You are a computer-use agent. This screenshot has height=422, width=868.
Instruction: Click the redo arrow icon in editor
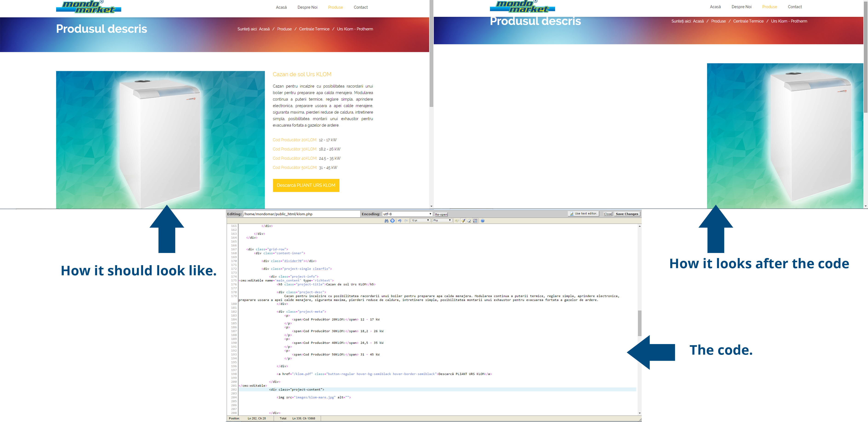coord(406,221)
